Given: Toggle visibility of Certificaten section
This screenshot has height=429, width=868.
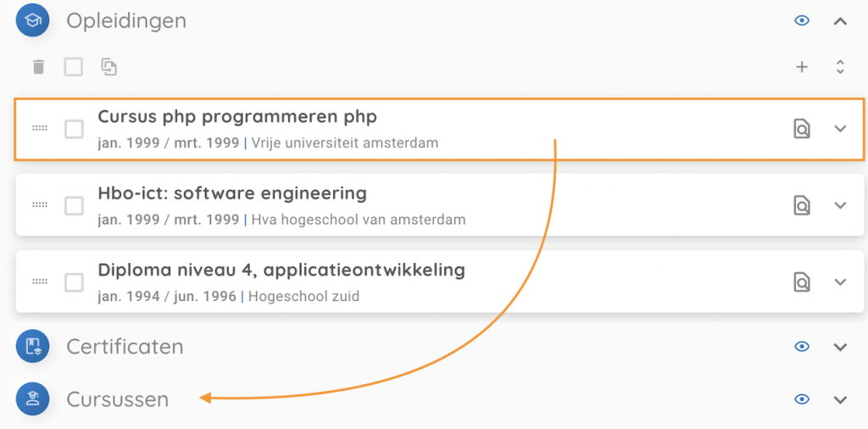Looking at the screenshot, I should [802, 346].
